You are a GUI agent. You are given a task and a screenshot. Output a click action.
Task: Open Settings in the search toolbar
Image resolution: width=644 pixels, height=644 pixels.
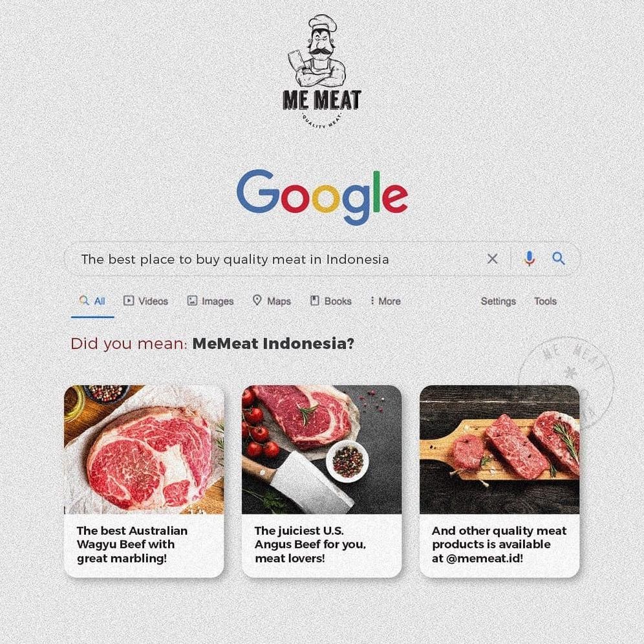[x=499, y=301]
